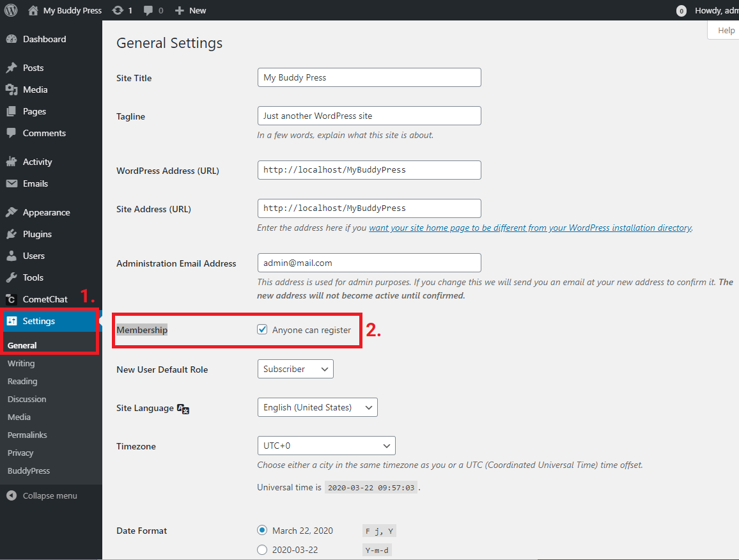Open the Writing settings submenu
This screenshot has width=739, height=560.
pyautogui.click(x=21, y=364)
